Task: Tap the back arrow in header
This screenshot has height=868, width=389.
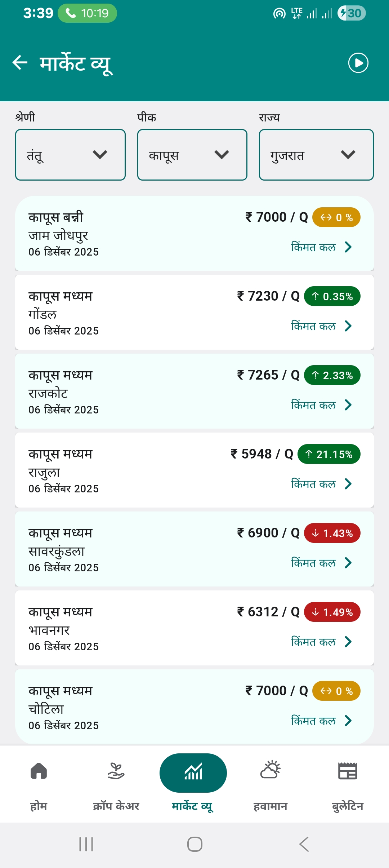Action: pos(20,63)
